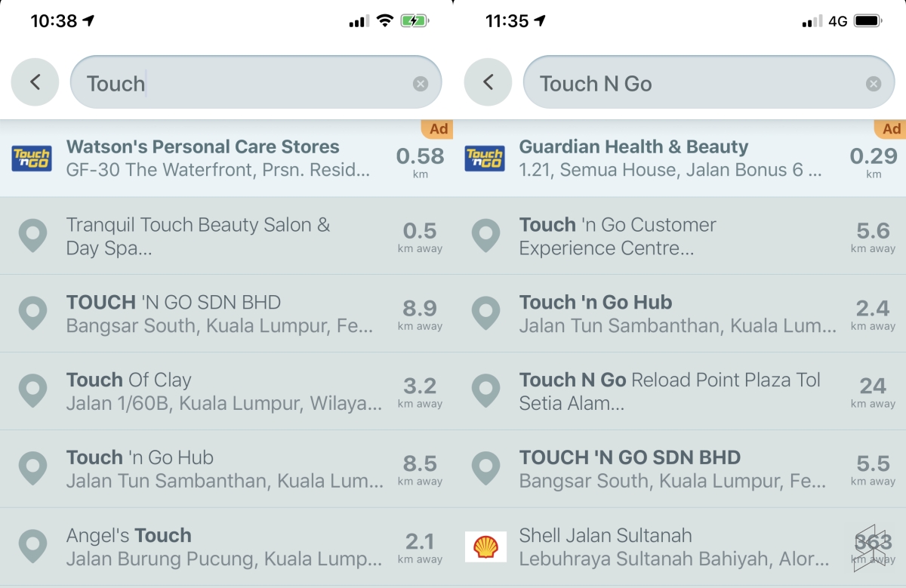Open Guardian Health & Beauty ad result
906x588 pixels.
pyautogui.click(x=670, y=158)
